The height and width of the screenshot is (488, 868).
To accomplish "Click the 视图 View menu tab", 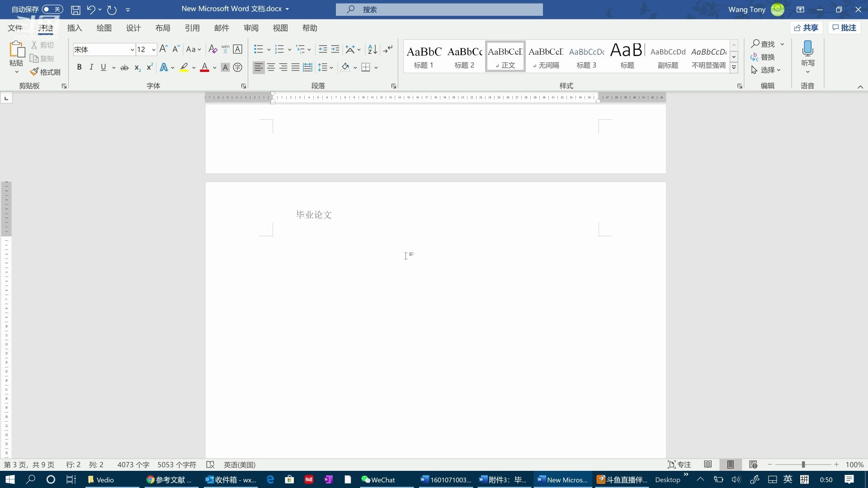I will (280, 28).
